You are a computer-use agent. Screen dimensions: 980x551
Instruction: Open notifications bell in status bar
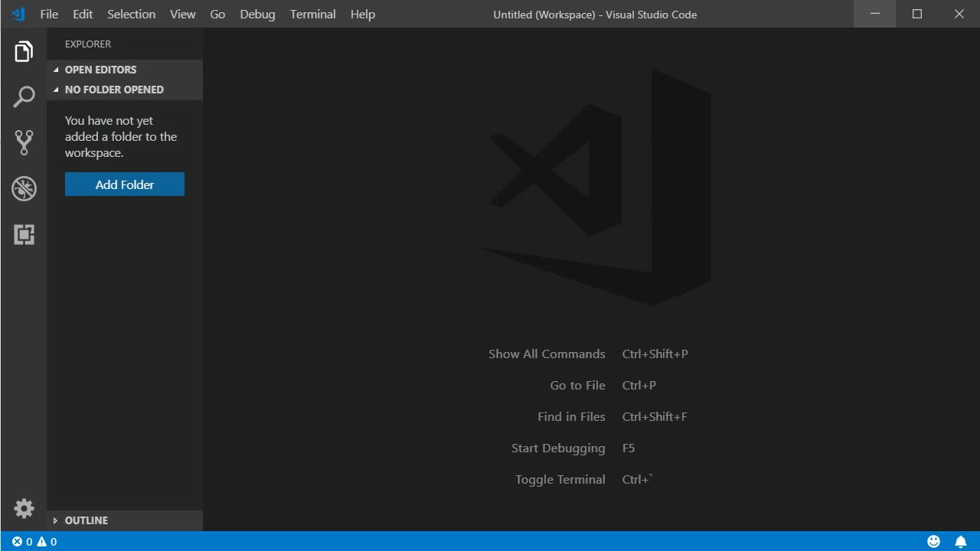960,542
